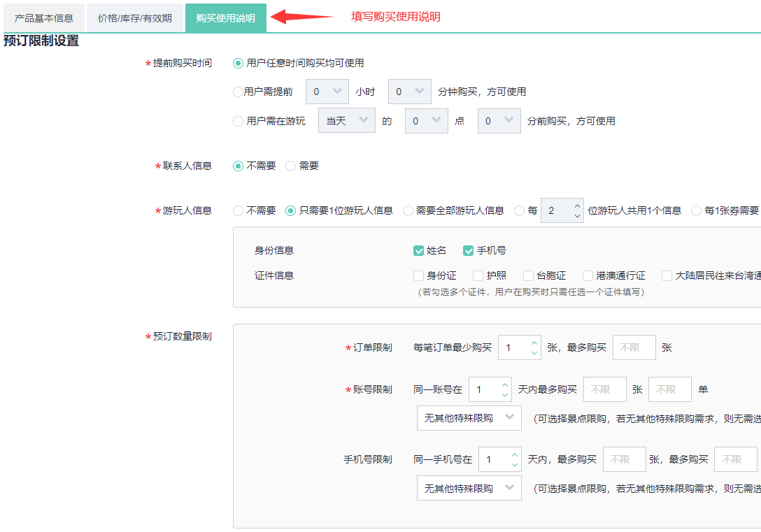
Task: Open 无其他特殊限购 dropdown under 手机号限制
Action: coord(469,488)
